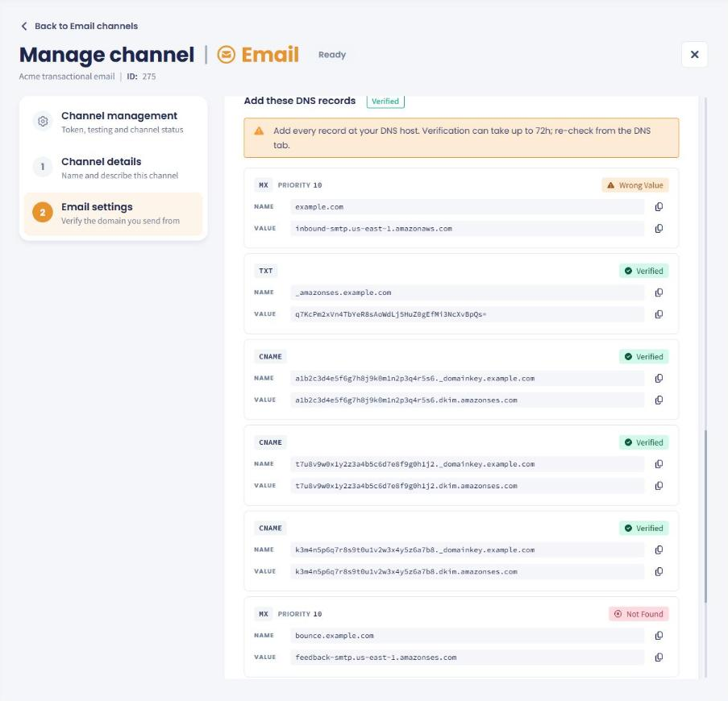Click the Verified badge on the k3m4n5p6 CNAME
Screen dimensions: 728x701
(644, 529)
